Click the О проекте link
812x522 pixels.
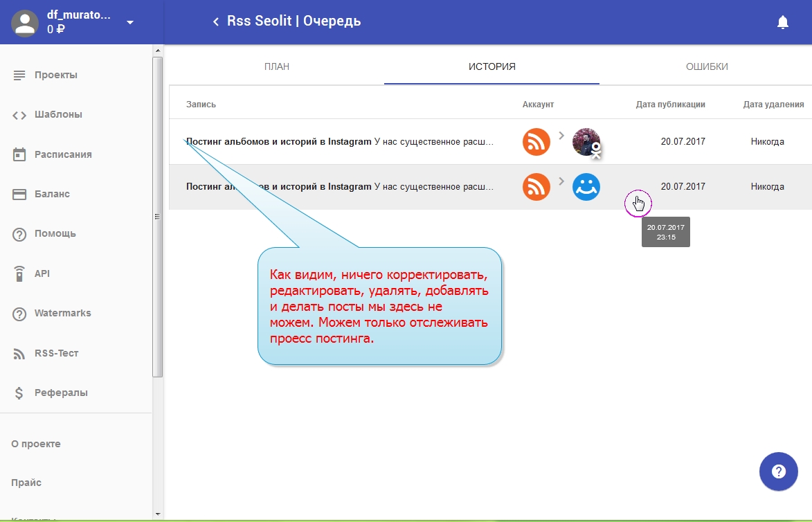[36, 444]
